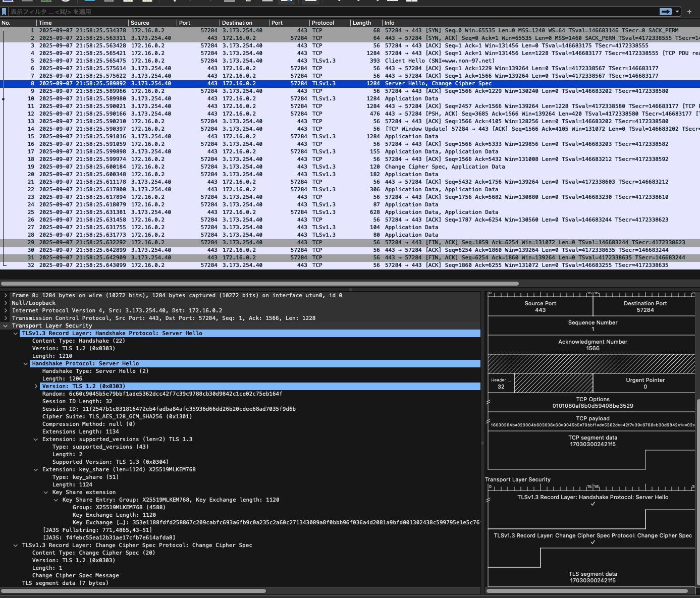The width and height of the screenshot is (700, 598).
Task: Select packet 1 SYN row
Action: coord(350,30)
